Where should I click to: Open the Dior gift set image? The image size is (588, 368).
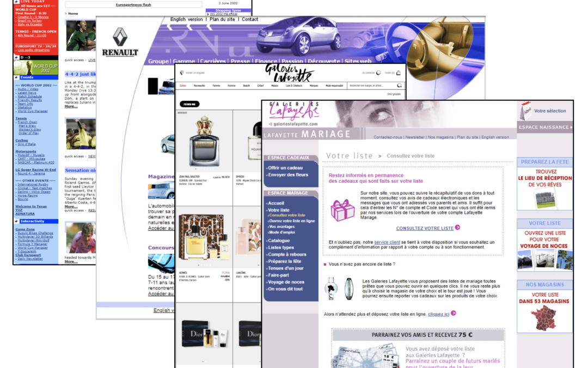click(205, 334)
